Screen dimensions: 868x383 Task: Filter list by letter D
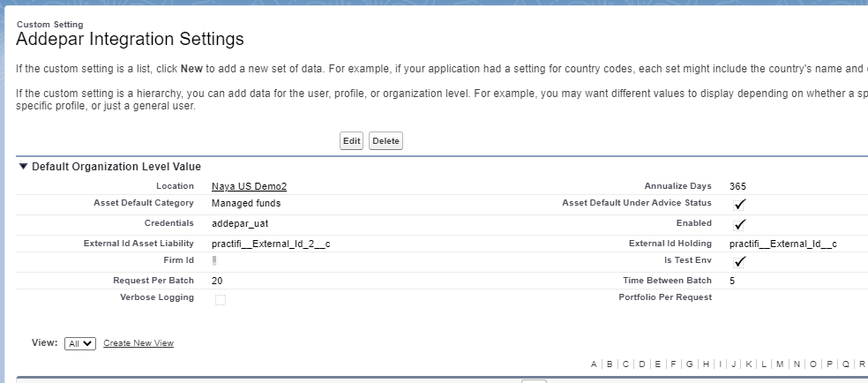pos(642,364)
